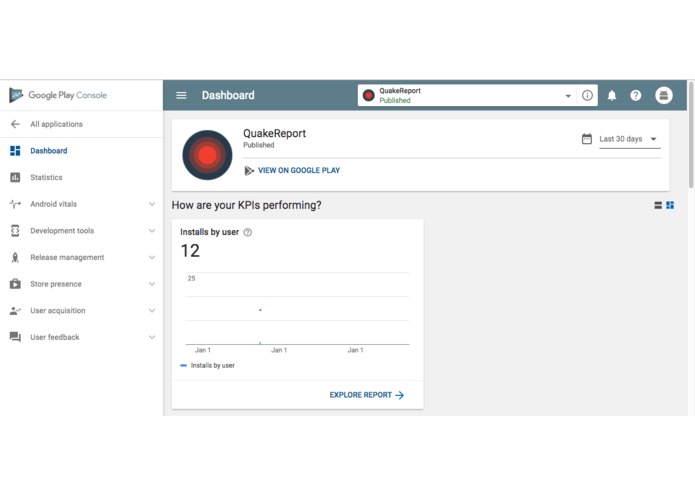Click the Release management rocket icon
The height and width of the screenshot is (494, 695).
pyautogui.click(x=15, y=257)
